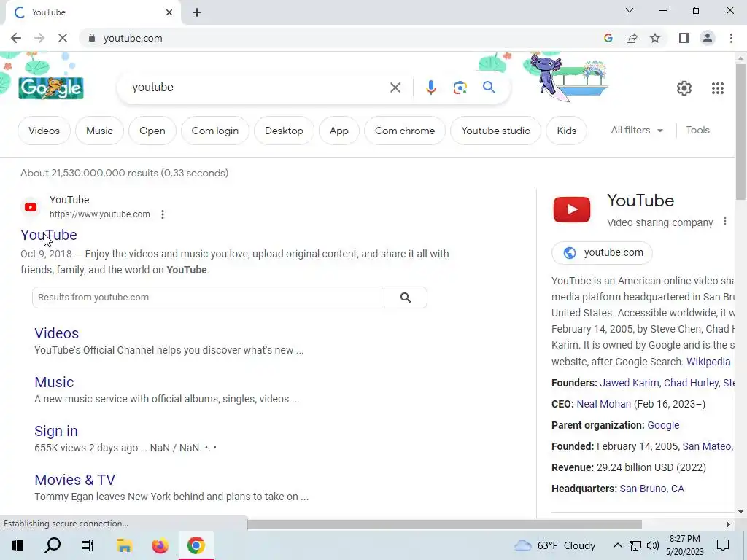Select the Com login filter chip

(x=215, y=131)
